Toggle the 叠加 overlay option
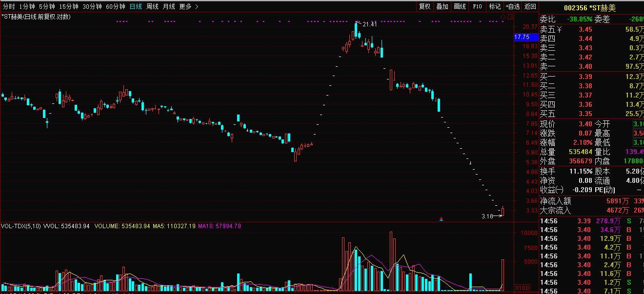This screenshot has width=644, height=294. coord(442,6)
